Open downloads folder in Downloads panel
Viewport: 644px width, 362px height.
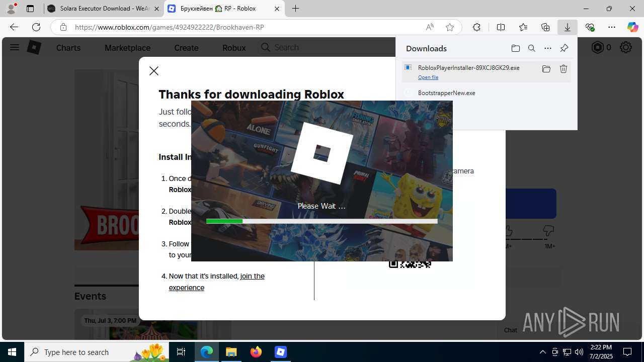pos(516,48)
